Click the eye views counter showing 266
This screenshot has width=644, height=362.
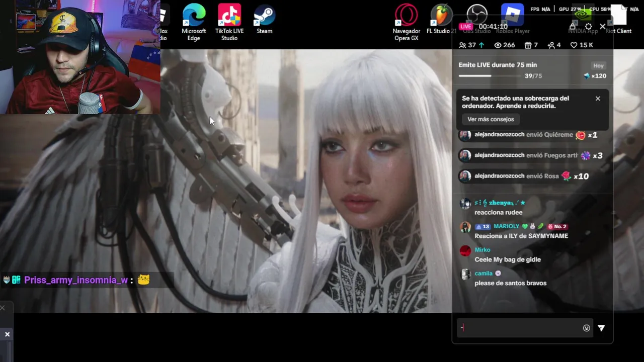pyautogui.click(x=505, y=45)
